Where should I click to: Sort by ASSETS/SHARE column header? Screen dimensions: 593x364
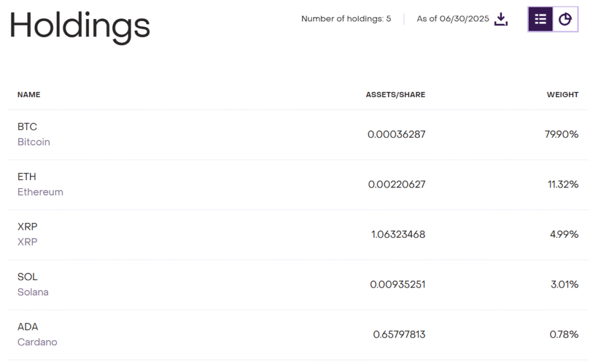click(x=396, y=94)
